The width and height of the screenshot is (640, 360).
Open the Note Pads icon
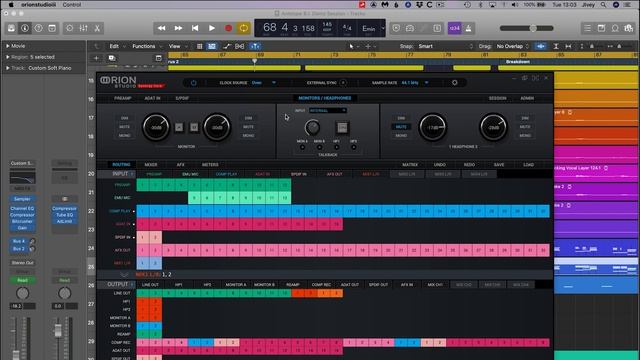(x=601, y=28)
